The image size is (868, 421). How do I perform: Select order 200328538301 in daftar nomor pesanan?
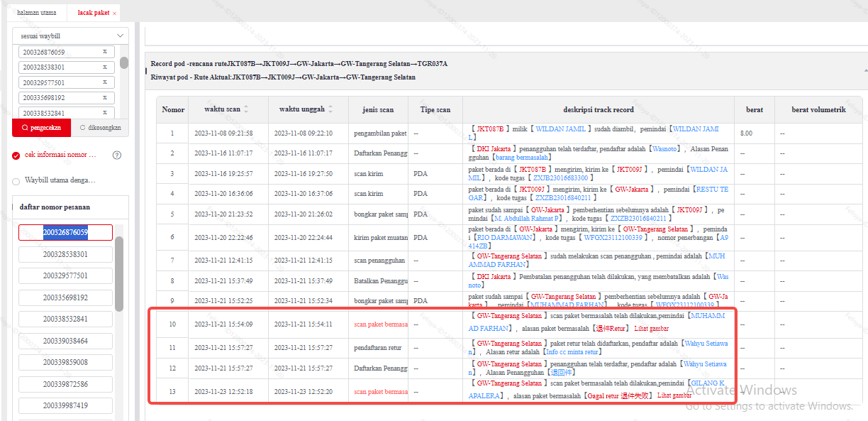(x=65, y=254)
